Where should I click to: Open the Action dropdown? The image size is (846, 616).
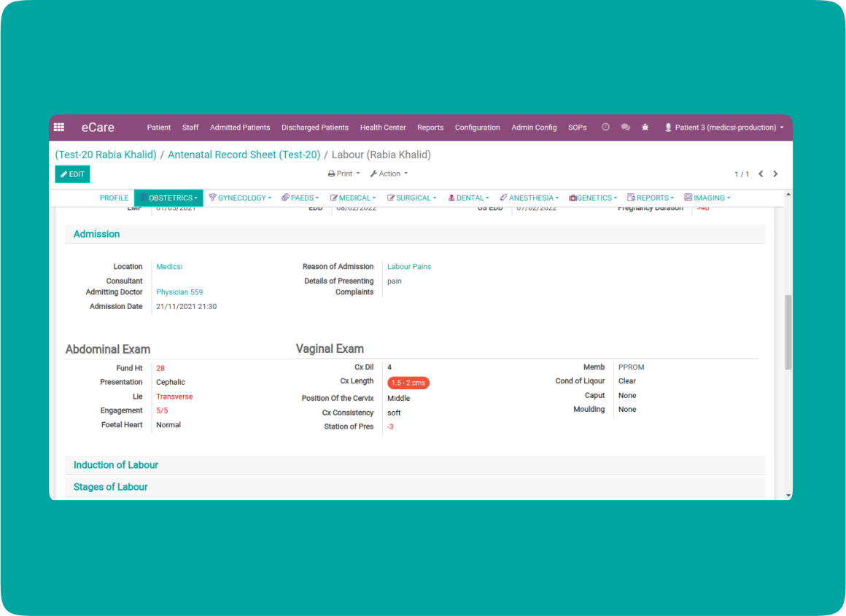coord(389,174)
